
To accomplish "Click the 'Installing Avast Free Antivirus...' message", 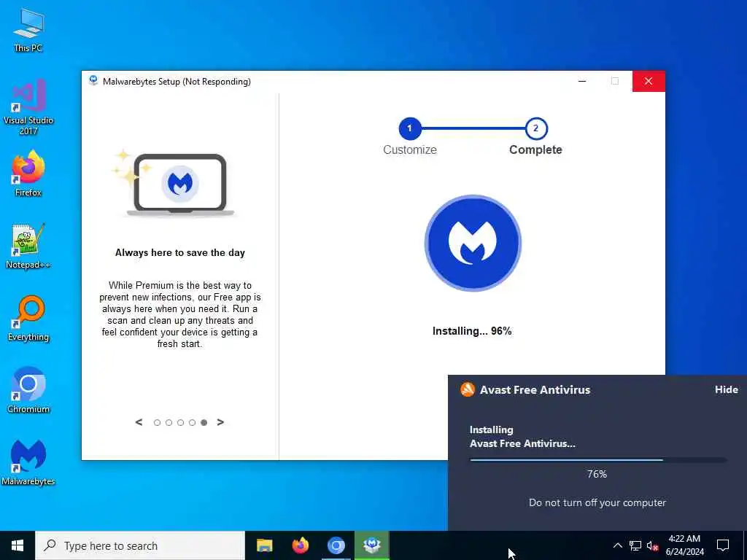I will point(522,437).
